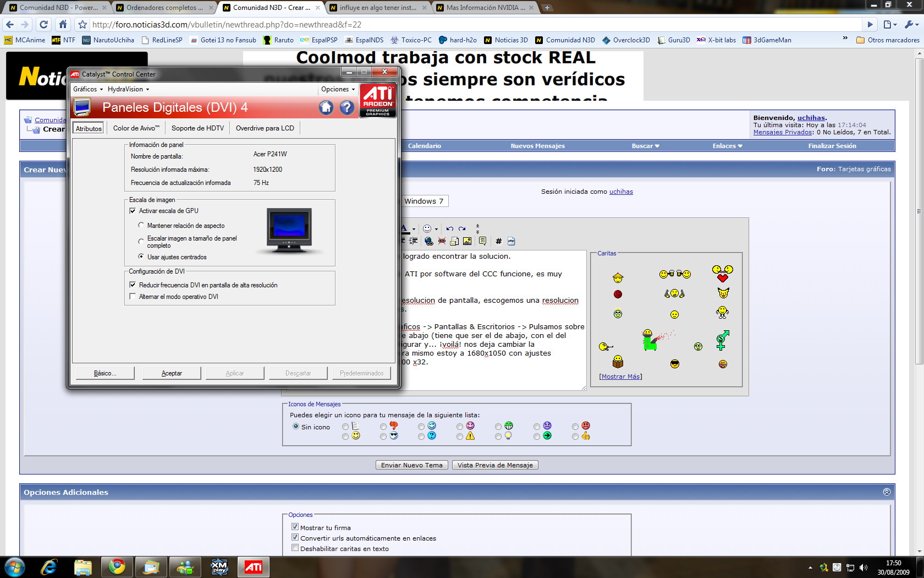Open ATI Catalyst taskbar button

point(254,567)
